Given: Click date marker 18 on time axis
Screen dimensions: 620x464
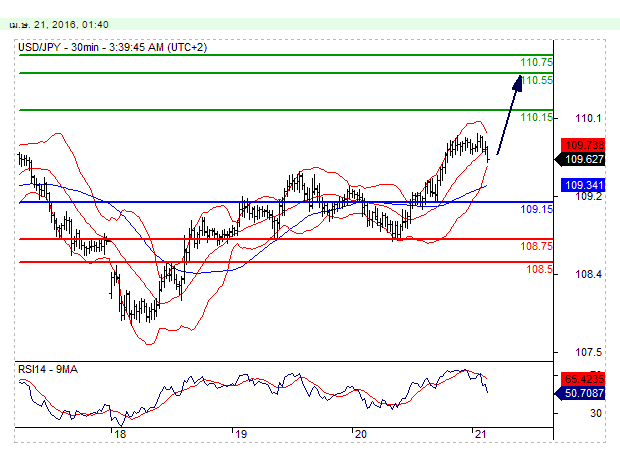Looking at the screenshot, I should pyautogui.click(x=120, y=435).
